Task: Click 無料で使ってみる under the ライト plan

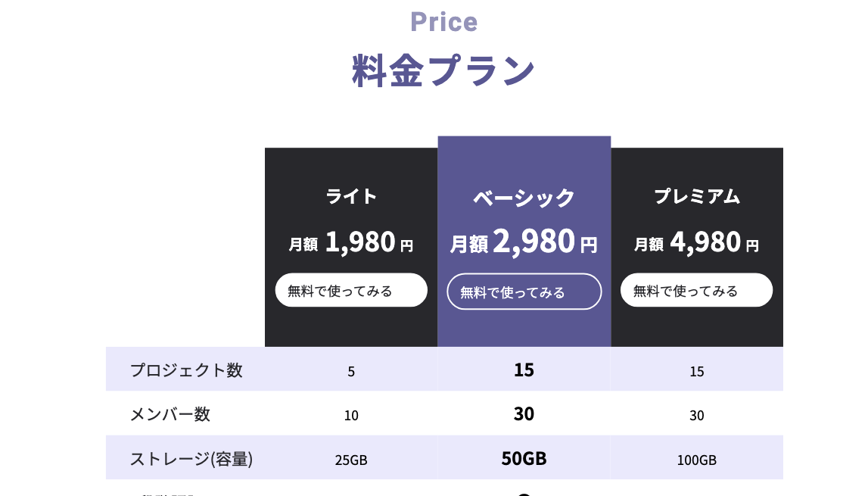Action: [x=351, y=290]
